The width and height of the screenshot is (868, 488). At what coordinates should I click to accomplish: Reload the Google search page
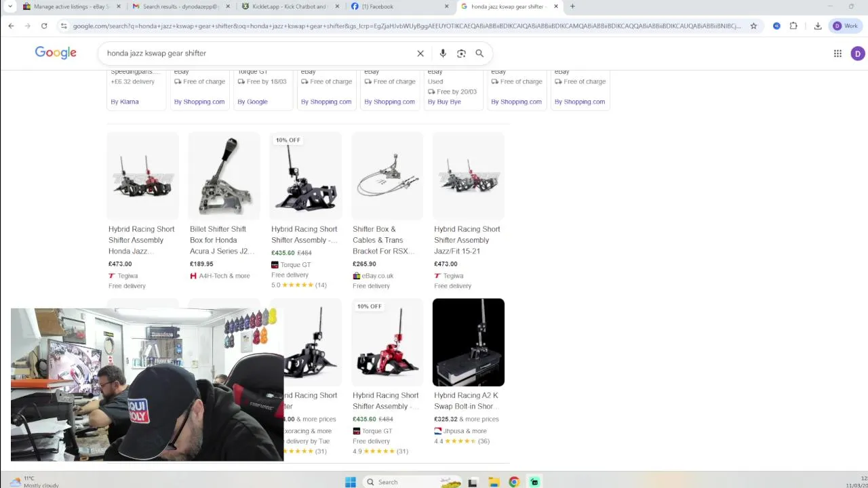[x=44, y=26]
